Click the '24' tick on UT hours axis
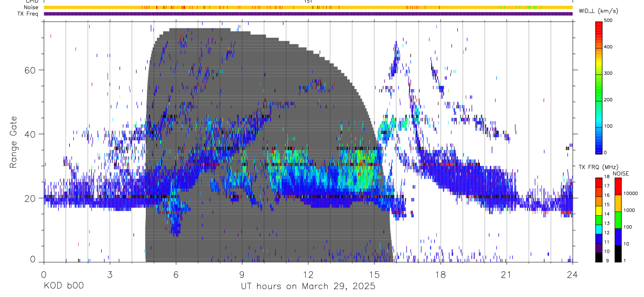Image resolution: width=644 pixels, height=297 pixels. coord(572,274)
